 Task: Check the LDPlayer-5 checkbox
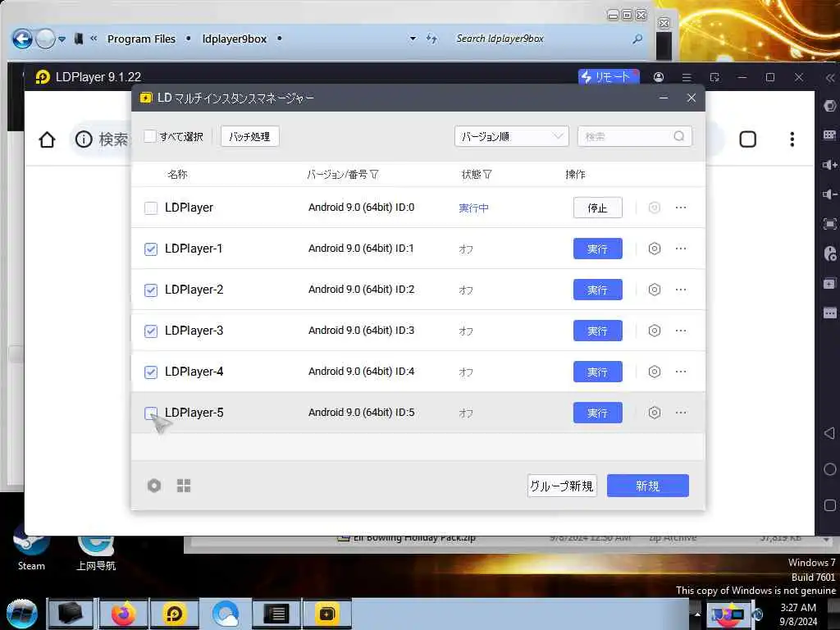(x=151, y=413)
